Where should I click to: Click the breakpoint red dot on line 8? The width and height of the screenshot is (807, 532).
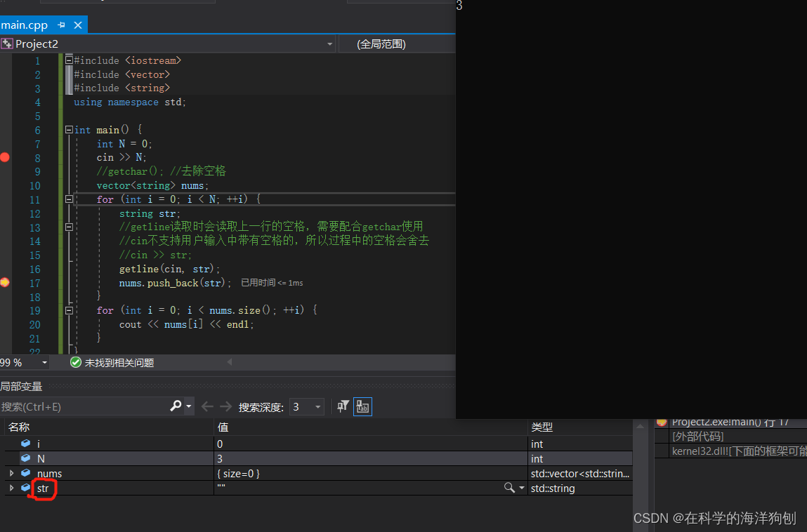[5, 157]
